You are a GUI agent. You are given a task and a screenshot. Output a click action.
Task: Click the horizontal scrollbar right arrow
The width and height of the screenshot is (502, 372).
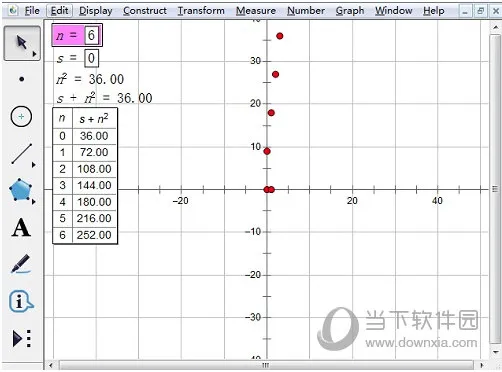pos(482,365)
